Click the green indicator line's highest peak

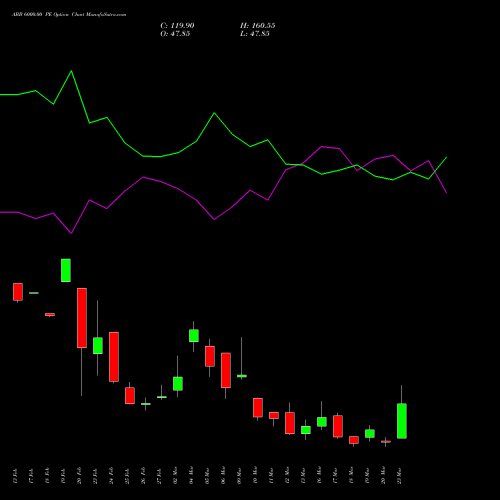pyautogui.click(x=71, y=71)
